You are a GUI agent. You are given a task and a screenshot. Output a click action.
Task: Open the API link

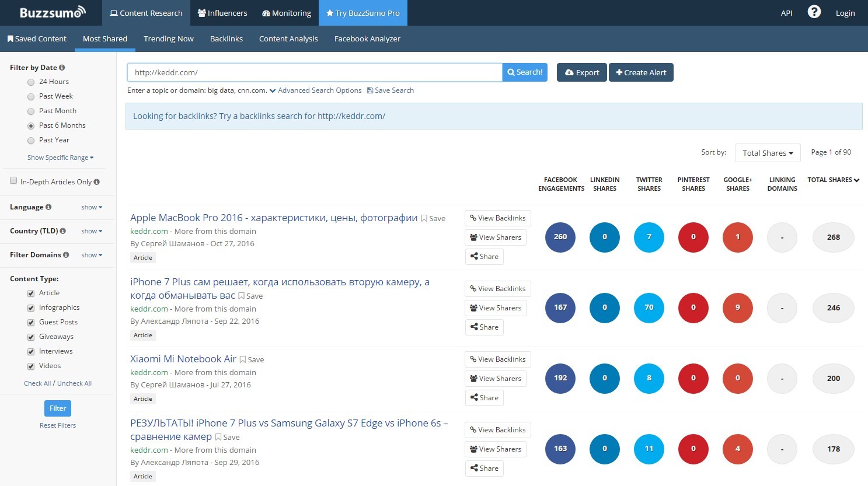coord(787,13)
